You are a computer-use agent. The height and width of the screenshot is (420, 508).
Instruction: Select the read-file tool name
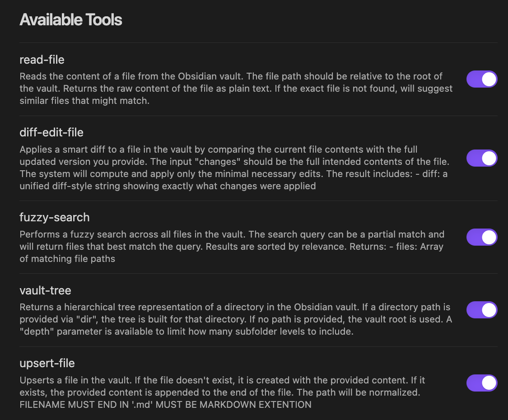(x=42, y=59)
